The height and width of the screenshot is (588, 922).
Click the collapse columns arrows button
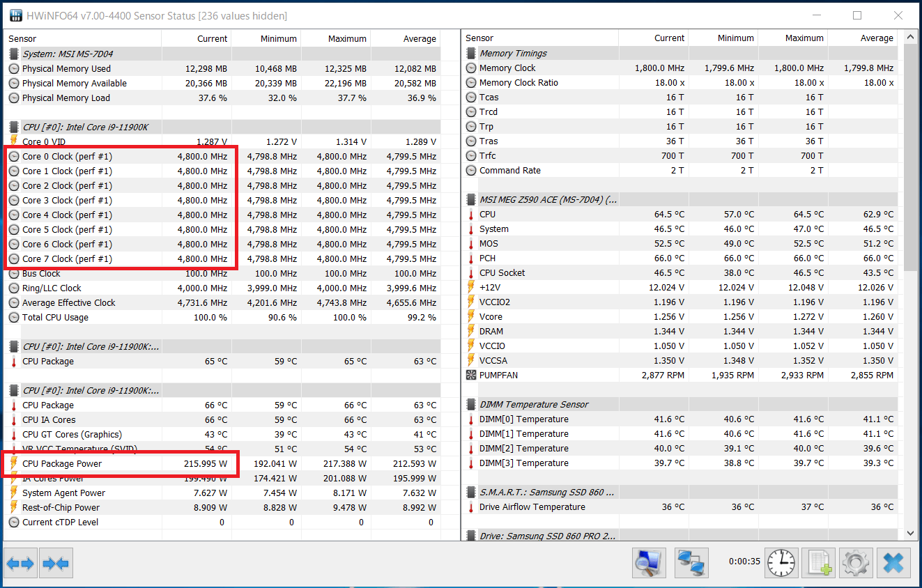[x=56, y=563]
